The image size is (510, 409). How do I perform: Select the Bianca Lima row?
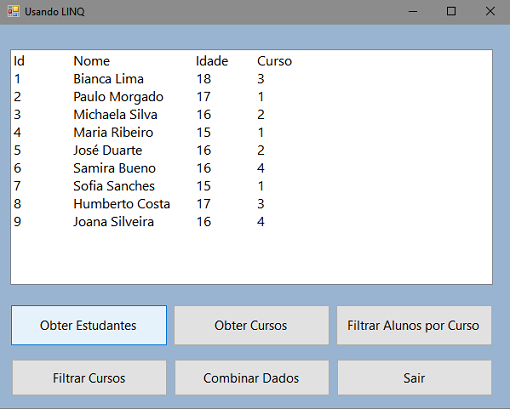tap(251, 79)
